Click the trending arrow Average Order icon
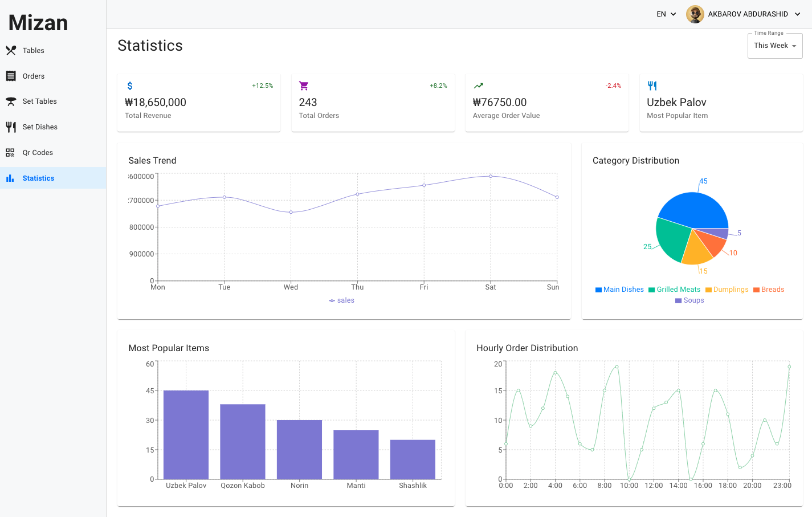This screenshot has width=812, height=517. click(x=478, y=86)
